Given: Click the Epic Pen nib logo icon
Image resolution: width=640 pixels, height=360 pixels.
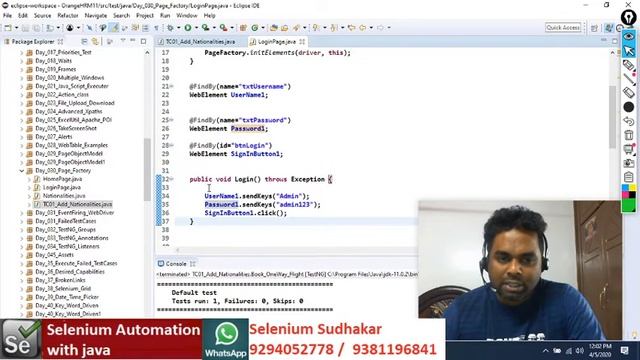Looking at the screenshot, I should pos(629,17).
